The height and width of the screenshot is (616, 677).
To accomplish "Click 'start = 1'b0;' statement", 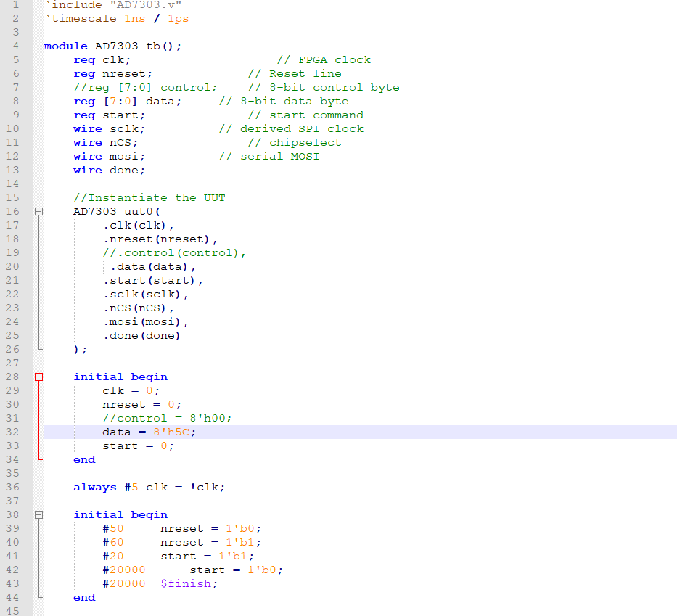I will [236, 570].
